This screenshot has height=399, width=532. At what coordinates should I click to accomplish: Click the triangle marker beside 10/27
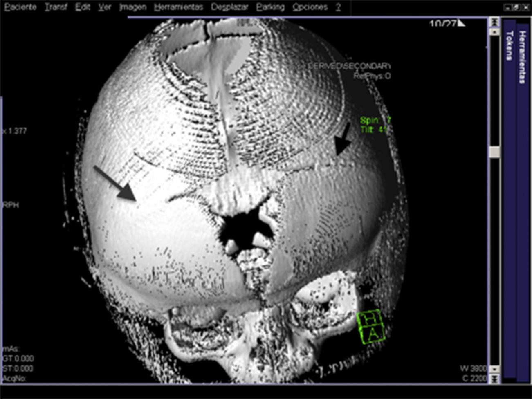[x=461, y=23]
